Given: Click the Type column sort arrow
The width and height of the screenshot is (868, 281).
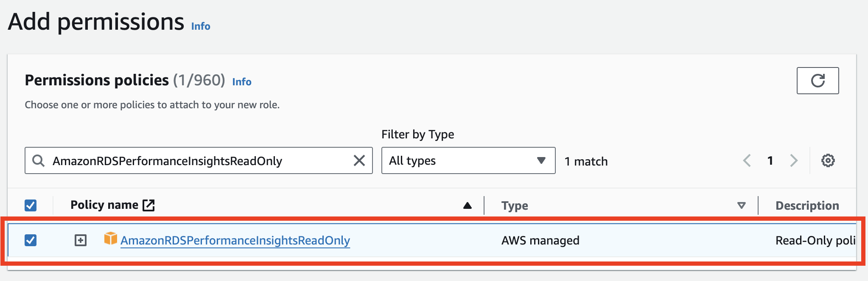Looking at the screenshot, I should click(741, 206).
